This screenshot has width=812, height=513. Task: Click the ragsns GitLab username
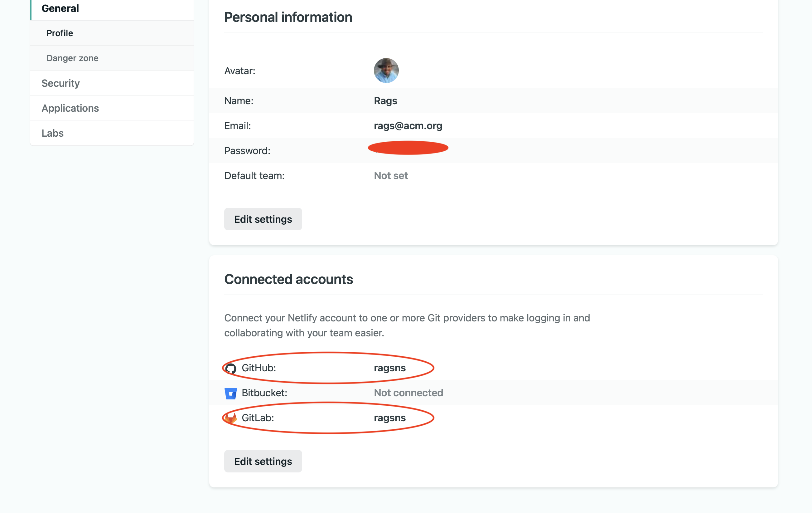390,418
